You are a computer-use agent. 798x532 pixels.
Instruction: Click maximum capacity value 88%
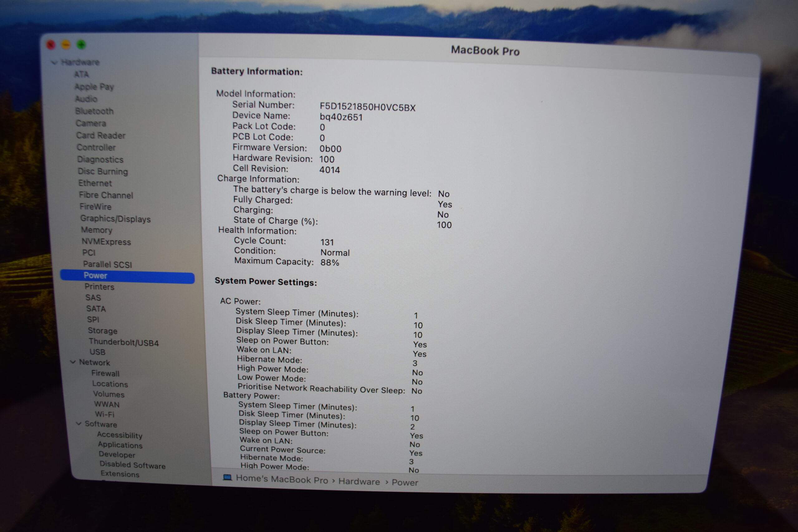pos(329,263)
